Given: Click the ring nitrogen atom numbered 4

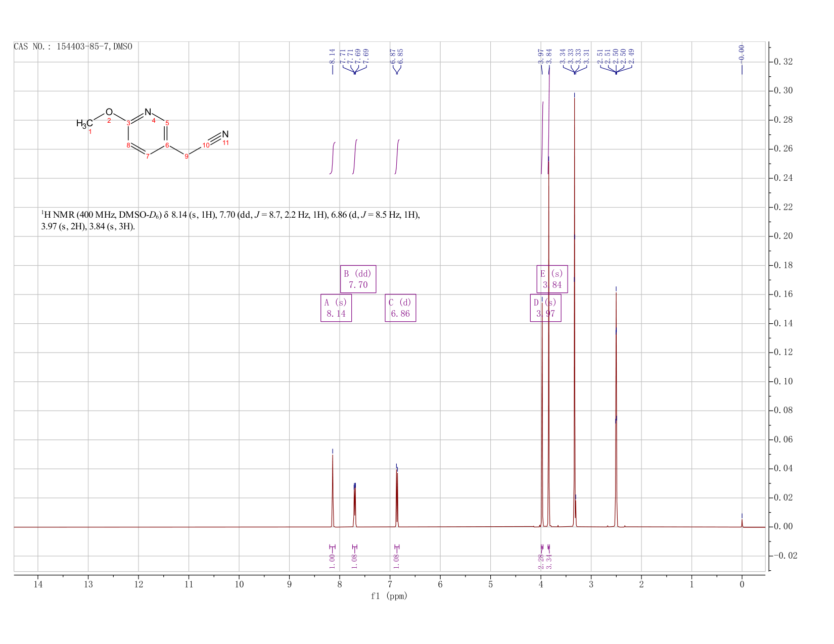Looking at the screenshot, I should coord(148,112).
